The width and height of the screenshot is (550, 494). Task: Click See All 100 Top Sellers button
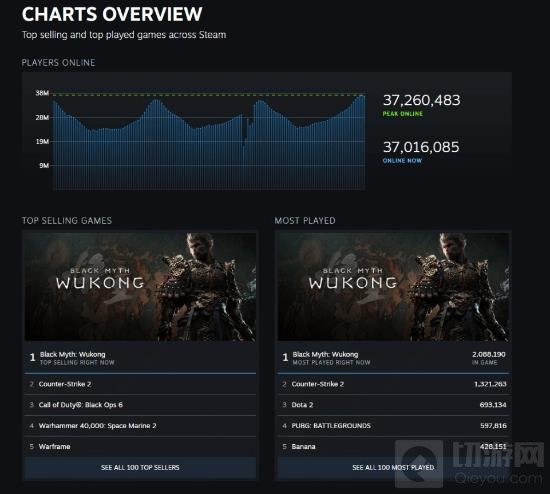[140, 467]
